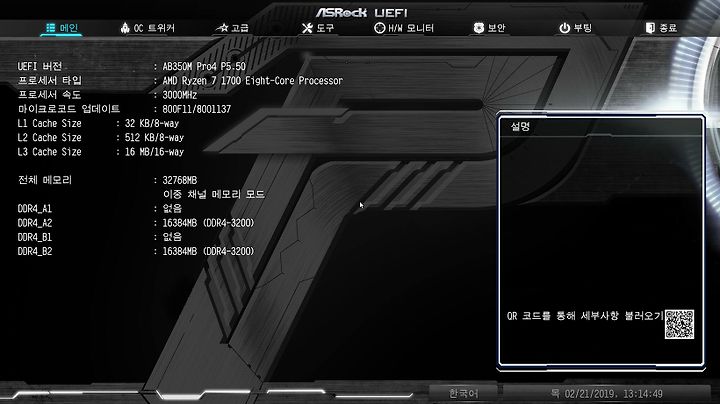Click the L2 Cache Size label

(x=49, y=138)
